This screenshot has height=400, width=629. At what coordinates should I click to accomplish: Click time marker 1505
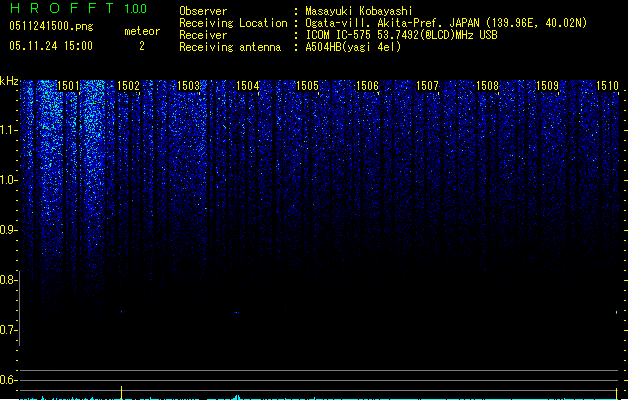point(307,86)
